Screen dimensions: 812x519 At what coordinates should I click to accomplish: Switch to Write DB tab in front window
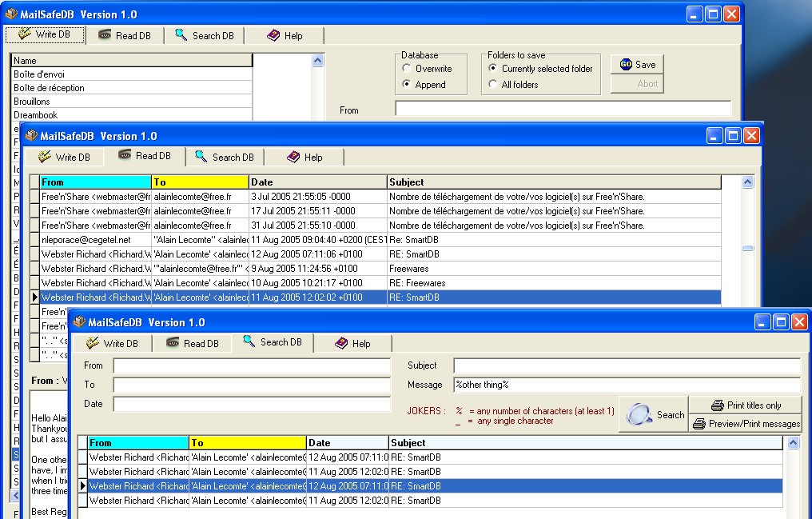point(112,343)
